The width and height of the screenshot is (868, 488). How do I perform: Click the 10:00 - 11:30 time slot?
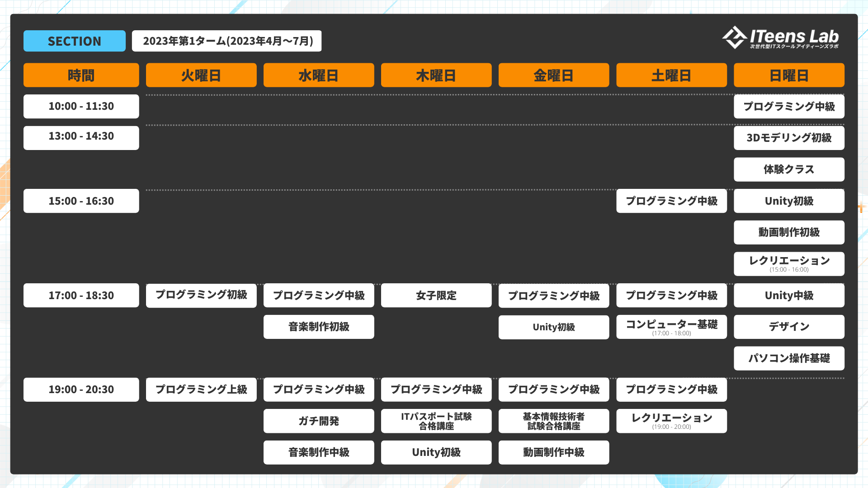(81, 106)
